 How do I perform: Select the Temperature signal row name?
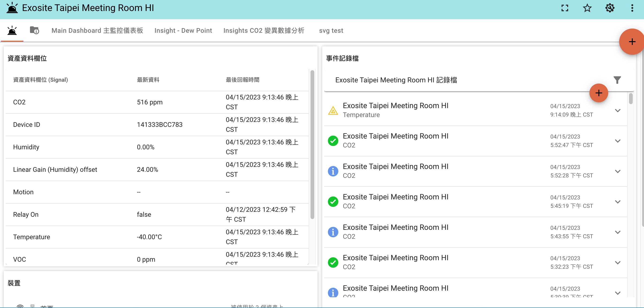coord(32,237)
